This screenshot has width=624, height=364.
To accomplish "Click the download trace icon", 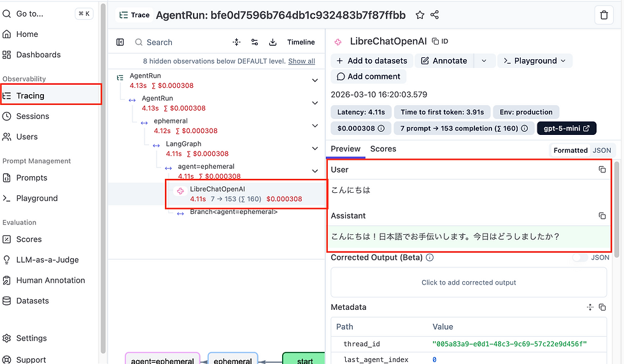I will (273, 42).
